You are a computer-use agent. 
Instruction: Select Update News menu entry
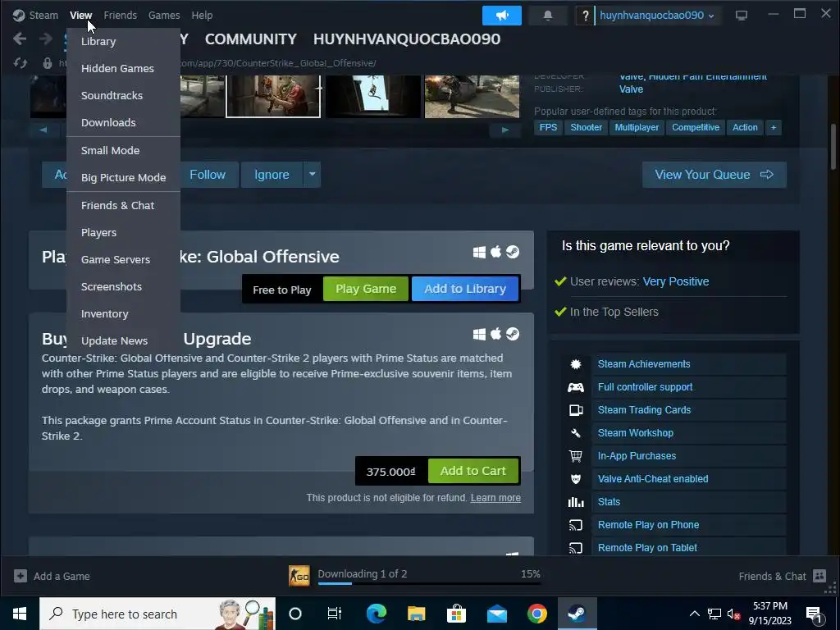(x=123, y=340)
